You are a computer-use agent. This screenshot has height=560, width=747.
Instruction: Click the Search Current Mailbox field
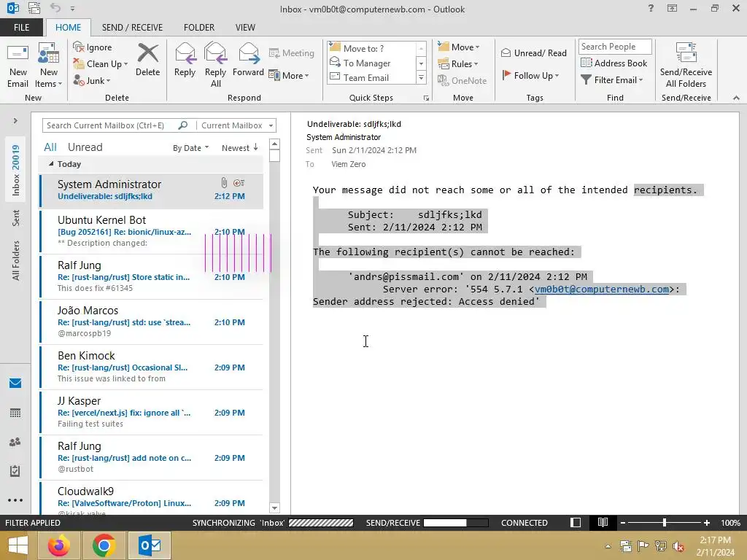[111, 125]
